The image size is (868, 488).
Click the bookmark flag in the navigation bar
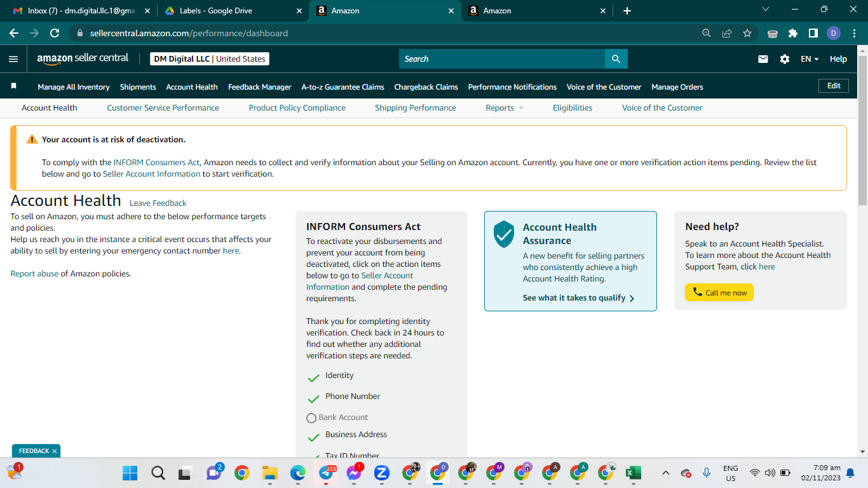(x=13, y=86)
